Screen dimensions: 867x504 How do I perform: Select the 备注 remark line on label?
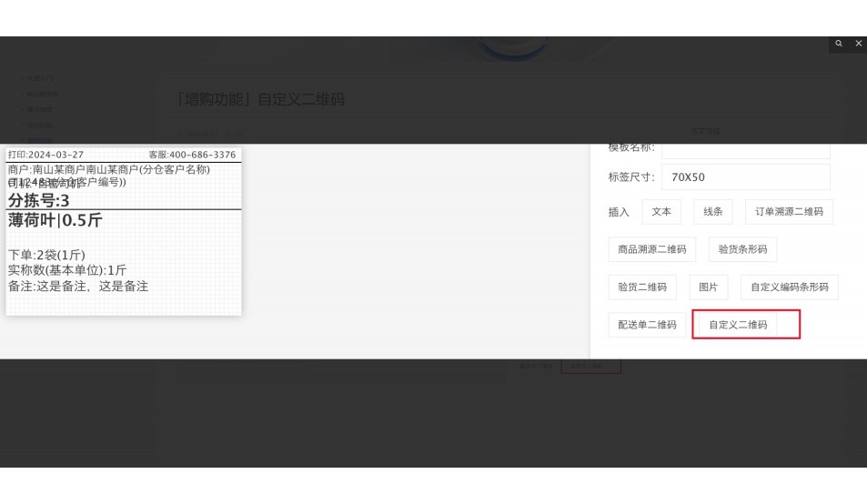[78, 287]
